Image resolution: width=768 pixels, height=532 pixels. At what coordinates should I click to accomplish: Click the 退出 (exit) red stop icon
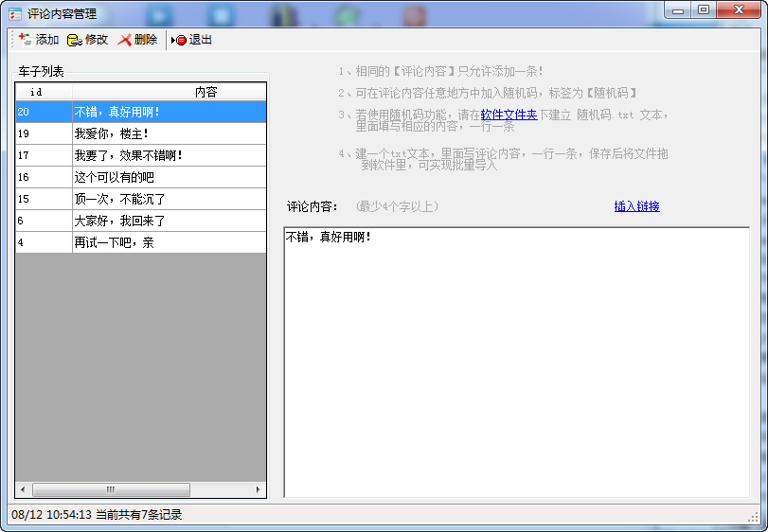(x=179, y=40)
